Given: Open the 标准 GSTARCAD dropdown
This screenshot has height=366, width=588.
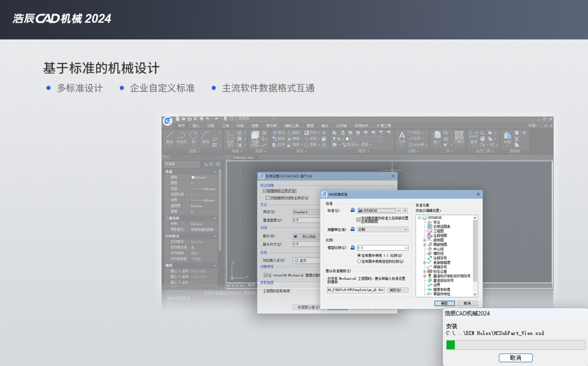Looking at the screenshot, I should coord(379,211).
